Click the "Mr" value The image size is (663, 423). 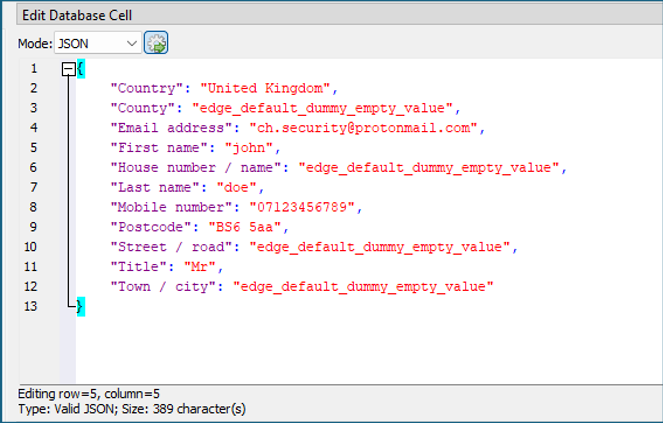pos(200,267)
